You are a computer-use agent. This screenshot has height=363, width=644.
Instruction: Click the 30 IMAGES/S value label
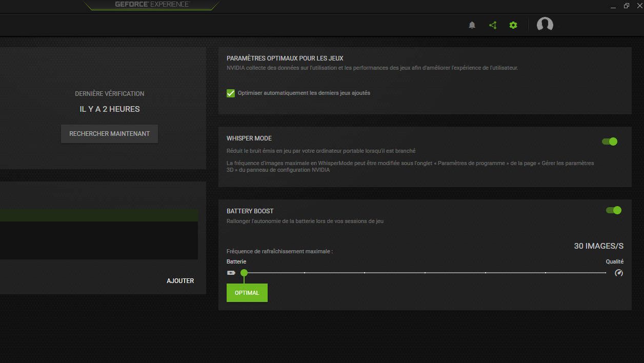(x=598, y=246)
